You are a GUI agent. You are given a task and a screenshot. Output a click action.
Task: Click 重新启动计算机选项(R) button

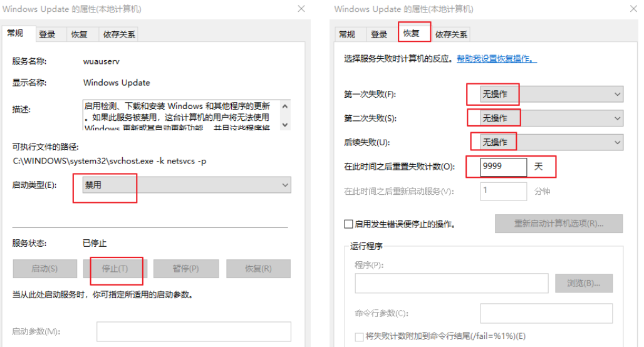pyautogui.click(x=559, y=224)
